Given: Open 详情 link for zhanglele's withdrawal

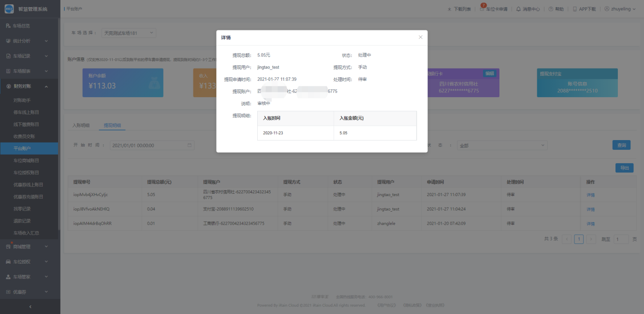Looking at the screenshot, I should tap(590, 224).
